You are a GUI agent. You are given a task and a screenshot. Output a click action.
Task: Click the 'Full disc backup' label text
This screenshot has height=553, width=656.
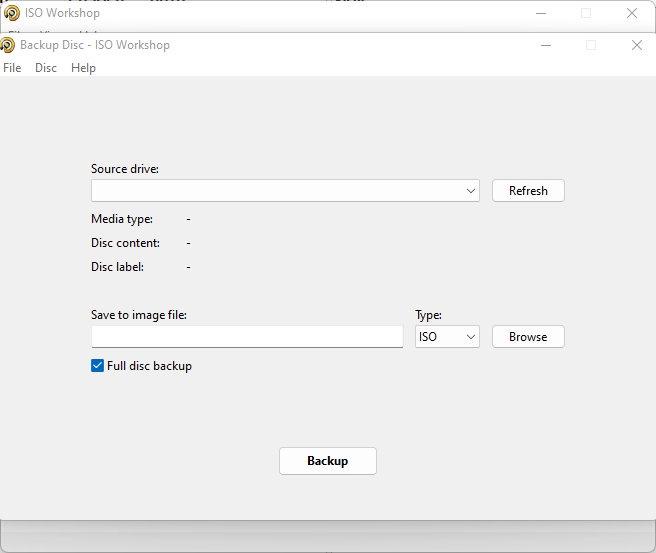149,366
